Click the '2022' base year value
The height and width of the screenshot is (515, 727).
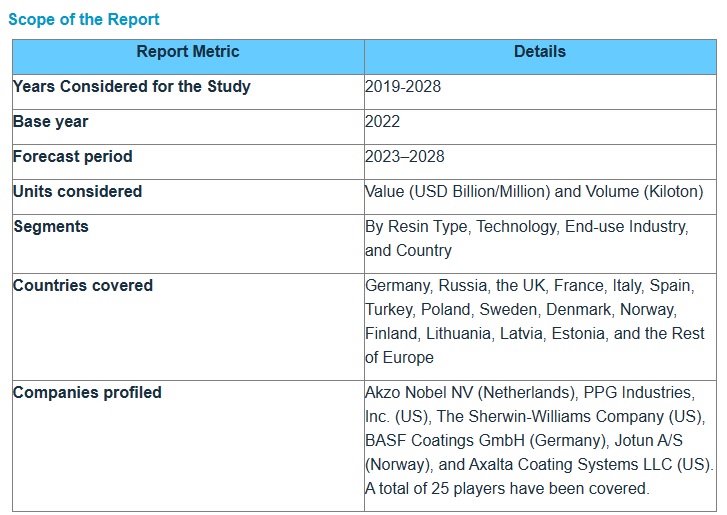point(383,122)
